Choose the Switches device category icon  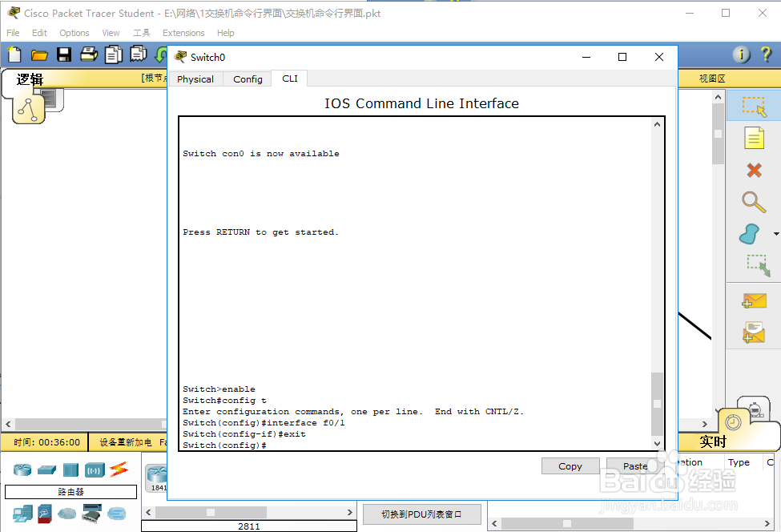pos(46,470)
